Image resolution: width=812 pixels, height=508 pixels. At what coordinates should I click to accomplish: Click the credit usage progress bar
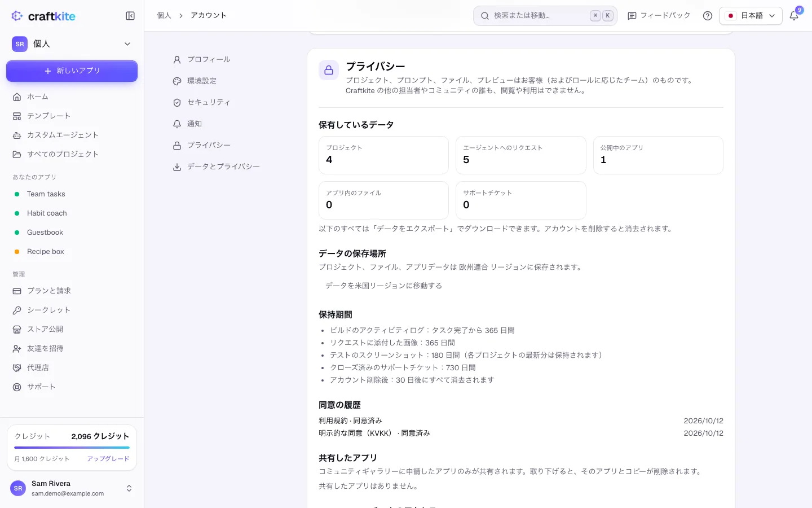coord(72,448)
